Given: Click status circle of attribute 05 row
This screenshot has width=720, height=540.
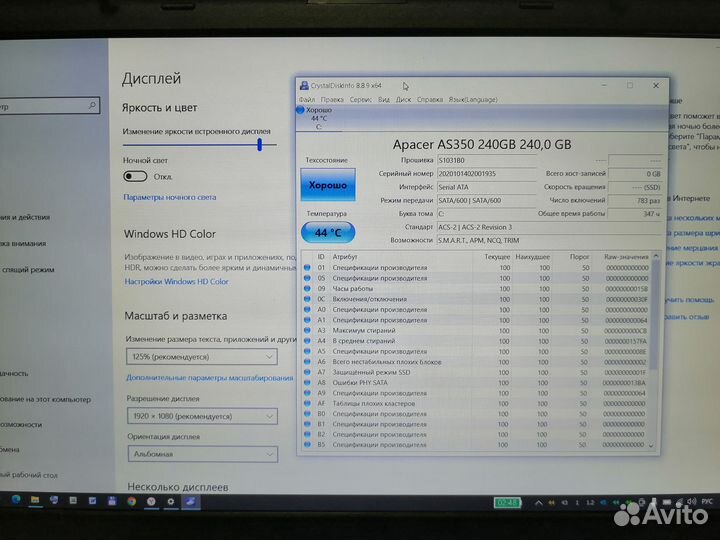Looking at the screenshot, I should click(x=307, y=278).
